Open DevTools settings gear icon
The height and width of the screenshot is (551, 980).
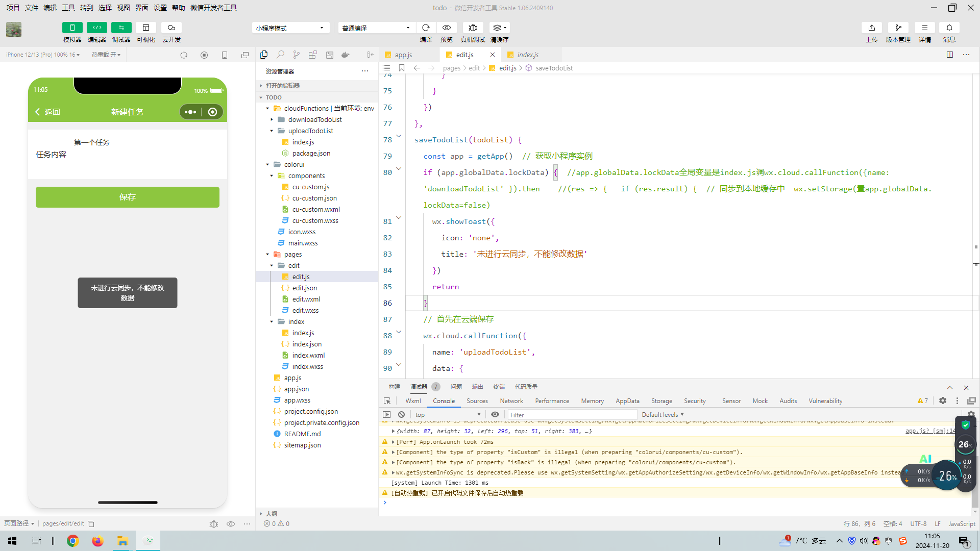tap(942, 401)
